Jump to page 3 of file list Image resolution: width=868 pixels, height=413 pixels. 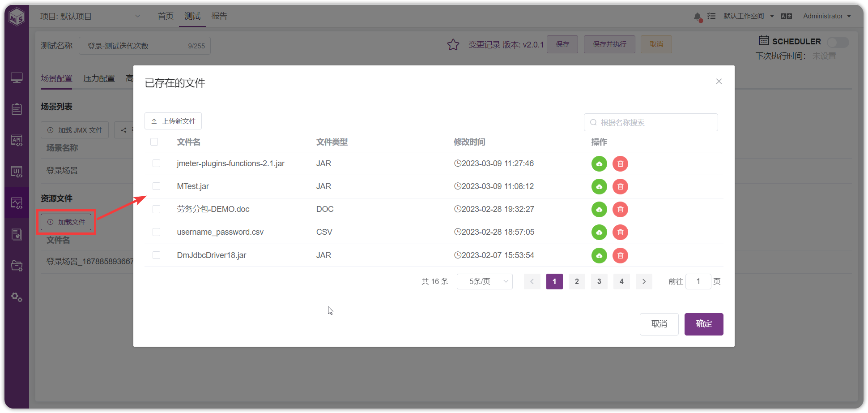pos(599,282)
